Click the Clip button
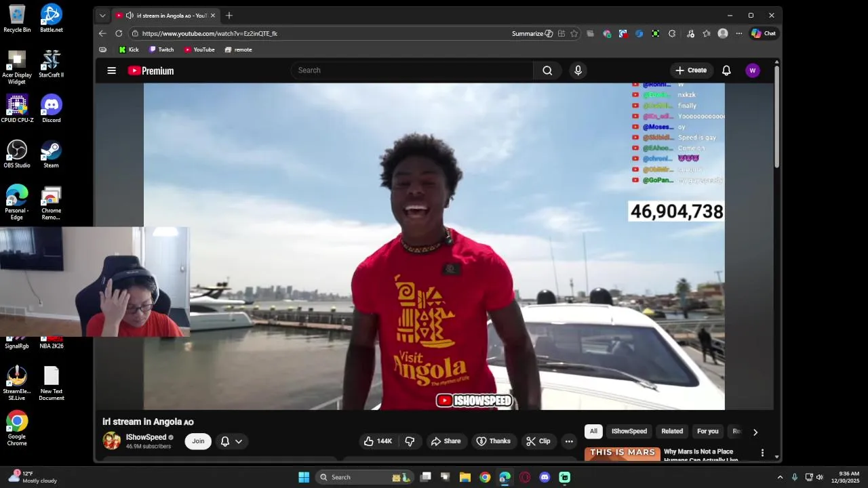 point(538,441)
